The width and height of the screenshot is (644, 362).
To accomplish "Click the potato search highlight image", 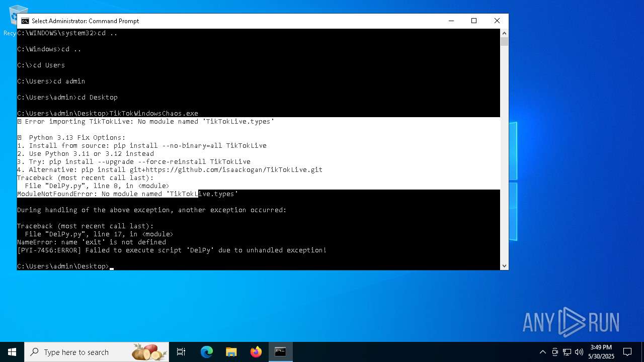I will 149,352.
